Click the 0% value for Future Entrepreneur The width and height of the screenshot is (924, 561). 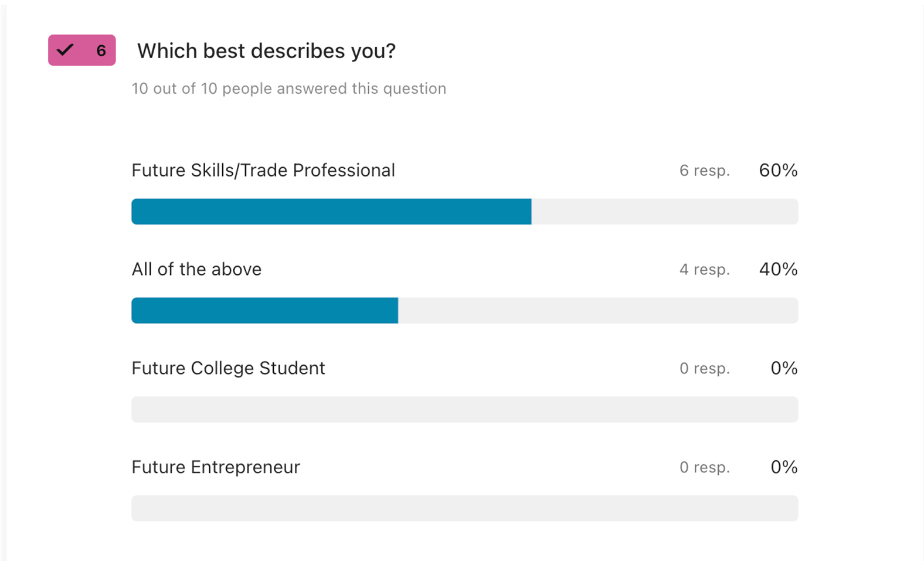point(784,467)
